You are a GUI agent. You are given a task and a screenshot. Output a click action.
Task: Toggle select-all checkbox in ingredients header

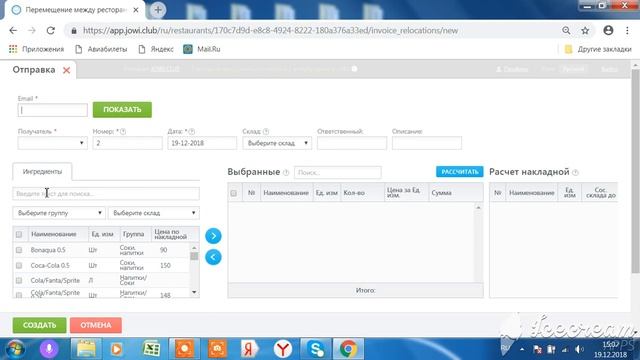tap(19, 234)
